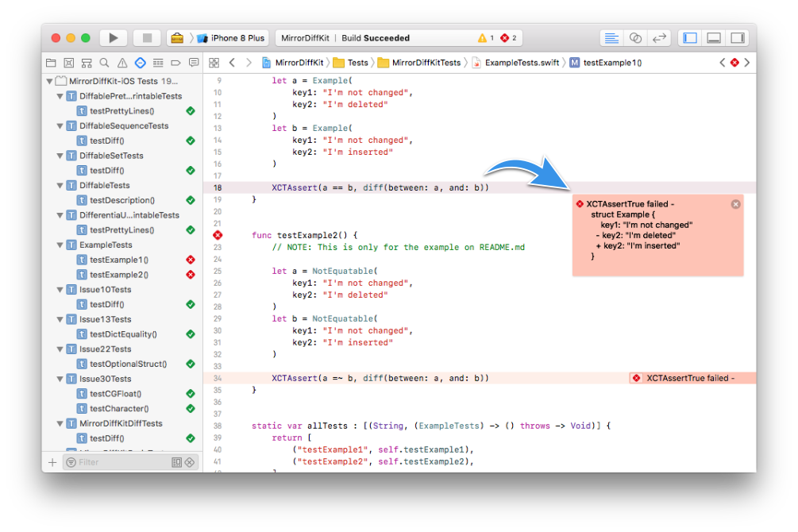Open the symbol navigator tab
The image size is (798, 532).
[x=87, y=63]
